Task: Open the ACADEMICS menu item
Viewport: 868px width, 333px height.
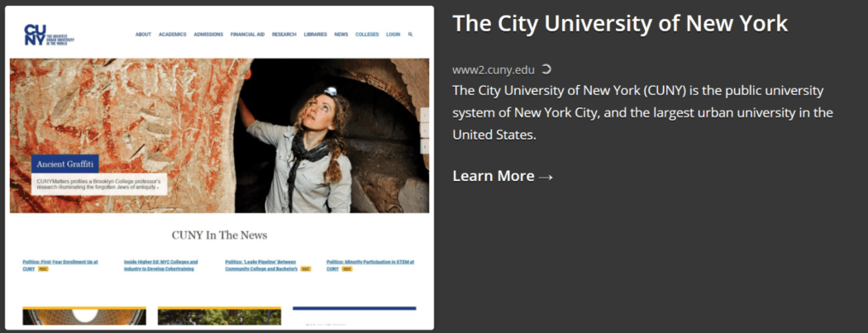Action: click(173, 35)
